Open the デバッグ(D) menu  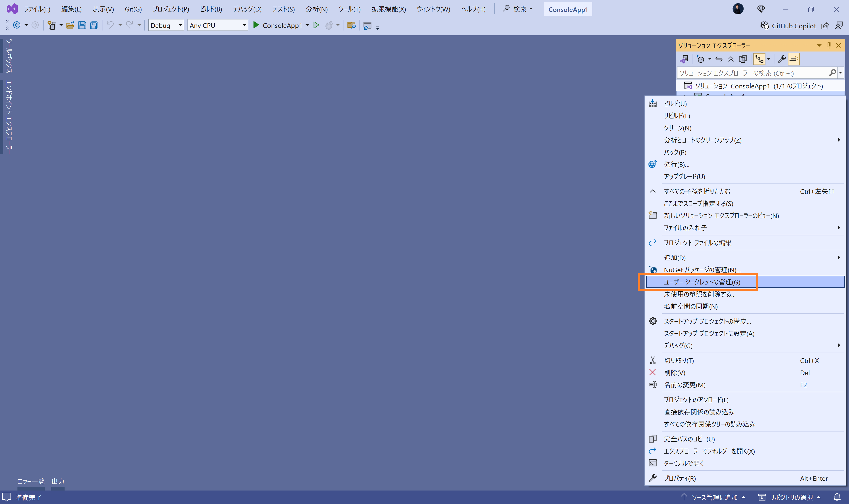tap(247, 9)
